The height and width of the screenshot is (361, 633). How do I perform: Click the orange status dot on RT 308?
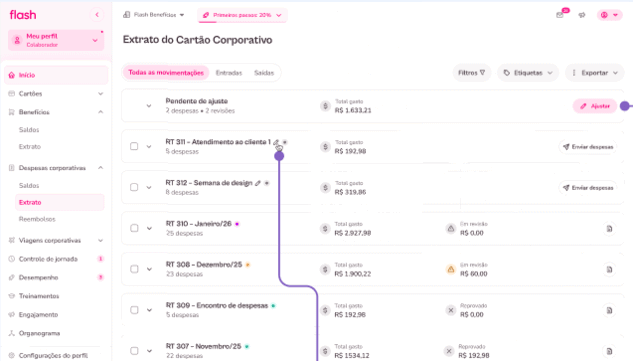tap(248, 265)
